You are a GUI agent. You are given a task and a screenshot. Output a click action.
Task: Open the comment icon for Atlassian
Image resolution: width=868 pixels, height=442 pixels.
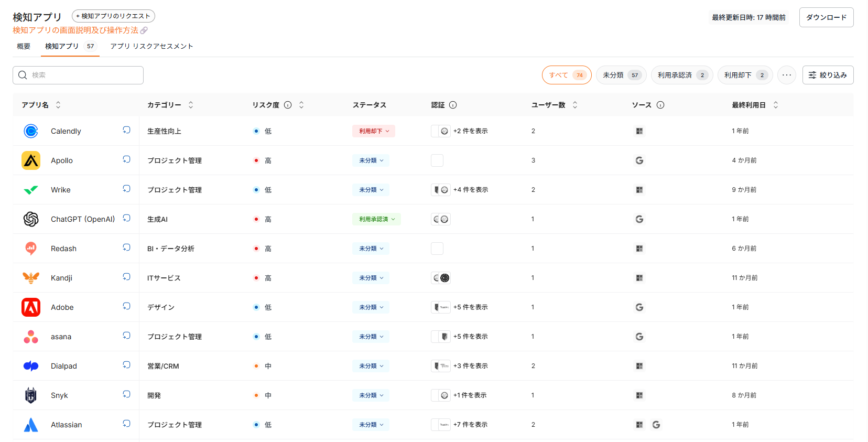point(126,424)
